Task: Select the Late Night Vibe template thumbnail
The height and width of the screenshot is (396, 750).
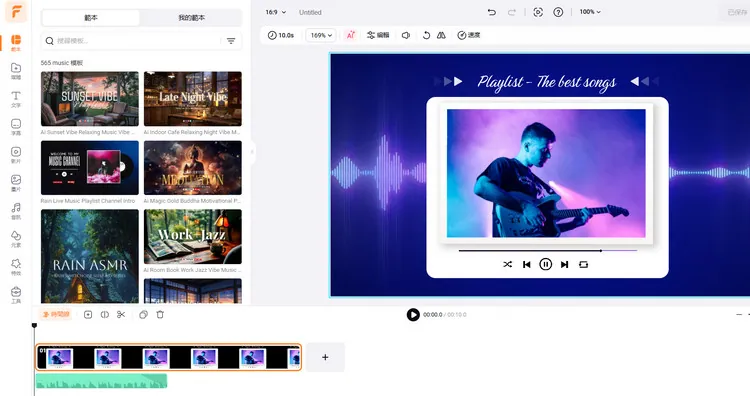Action: (x=193, y=99)
